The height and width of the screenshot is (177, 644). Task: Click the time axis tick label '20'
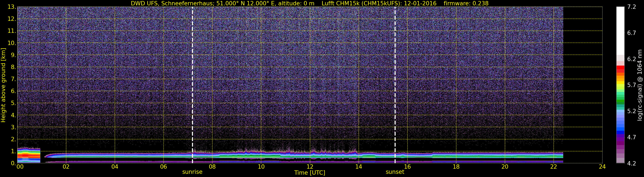point(505,167)
